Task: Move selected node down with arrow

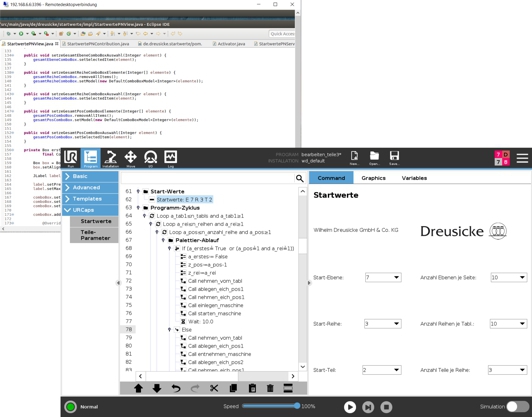Action: pos(157,388)
